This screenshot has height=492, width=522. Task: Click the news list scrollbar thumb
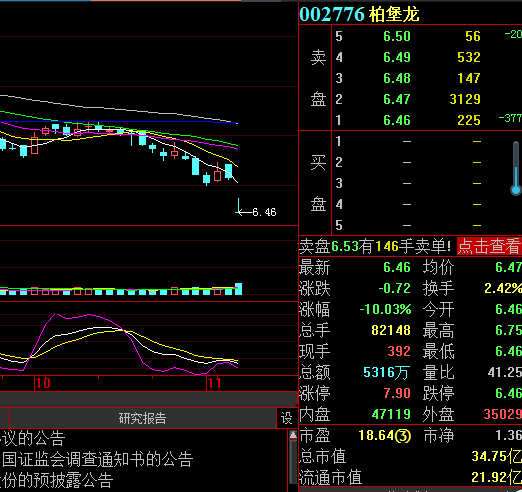[x=293, y=462]
